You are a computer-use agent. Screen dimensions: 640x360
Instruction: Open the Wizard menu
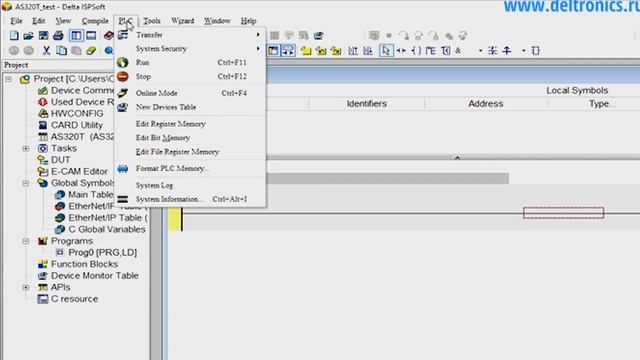[182, 21]
